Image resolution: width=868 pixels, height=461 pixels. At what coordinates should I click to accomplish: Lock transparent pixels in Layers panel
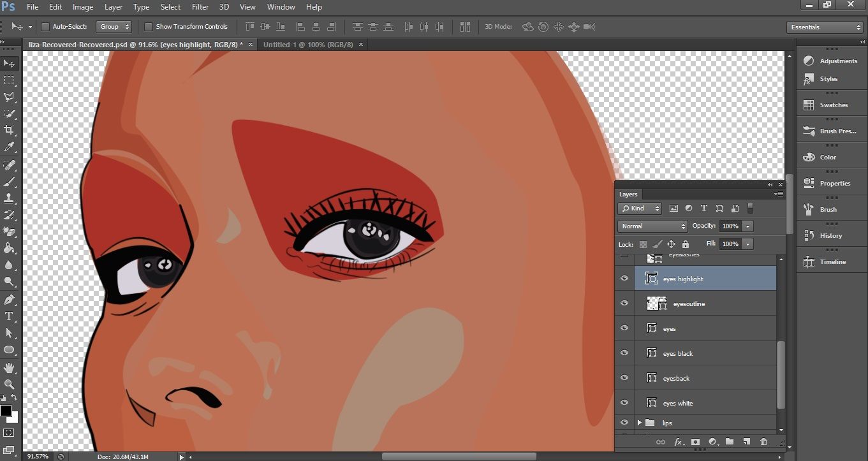tap(643, 244)
